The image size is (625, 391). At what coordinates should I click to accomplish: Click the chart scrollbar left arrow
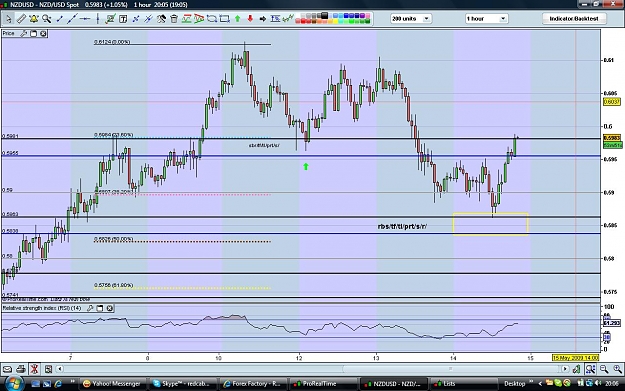click(59, 369)
